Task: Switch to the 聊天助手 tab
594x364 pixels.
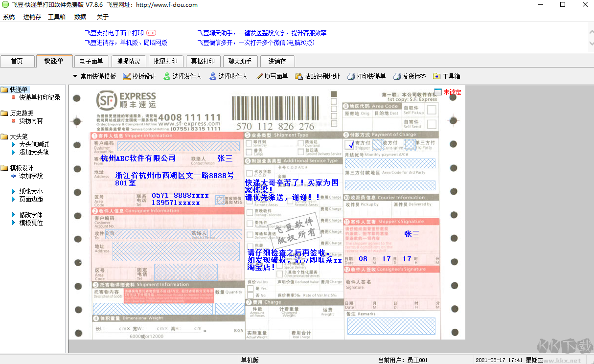Action: 240,61
